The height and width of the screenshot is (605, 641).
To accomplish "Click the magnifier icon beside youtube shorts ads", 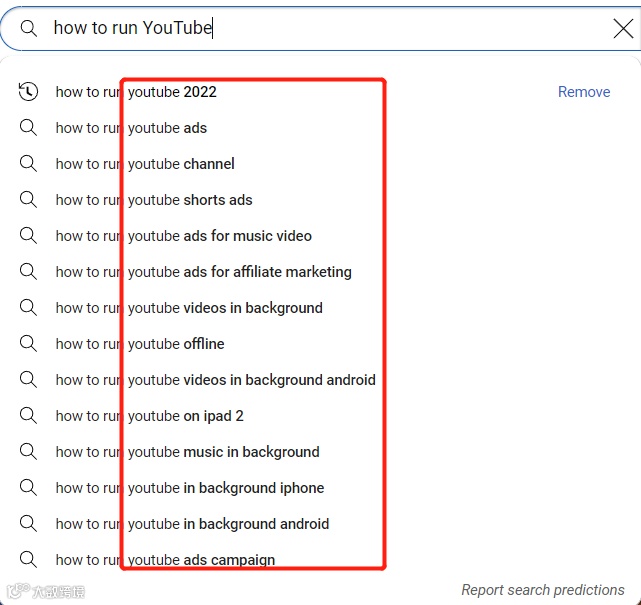I will [28, 200].
